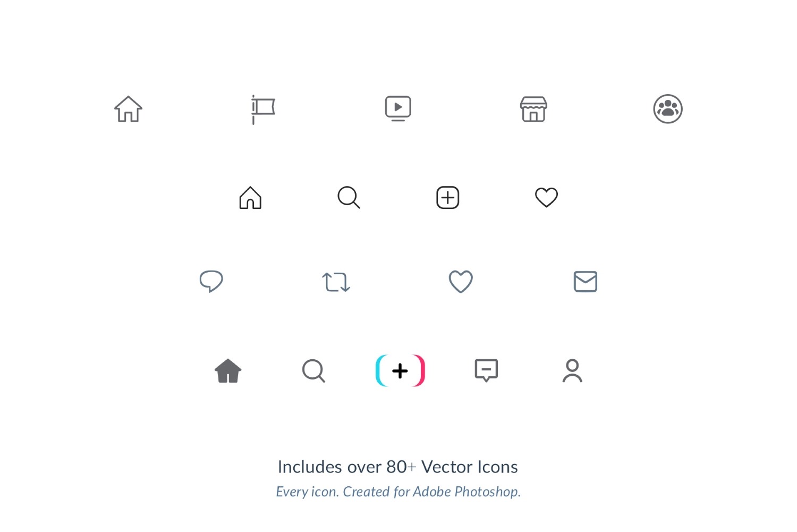
Task: Click the outlined home icon in top row
Action: tap(128, 109)
